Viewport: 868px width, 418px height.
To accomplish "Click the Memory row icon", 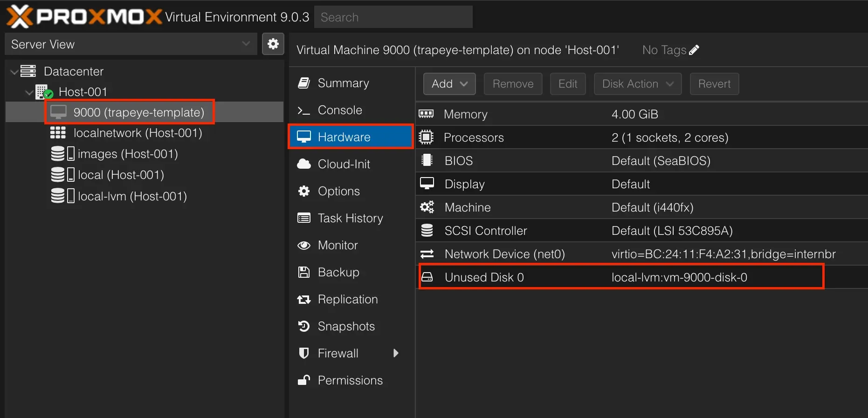I will pos(426,114).
